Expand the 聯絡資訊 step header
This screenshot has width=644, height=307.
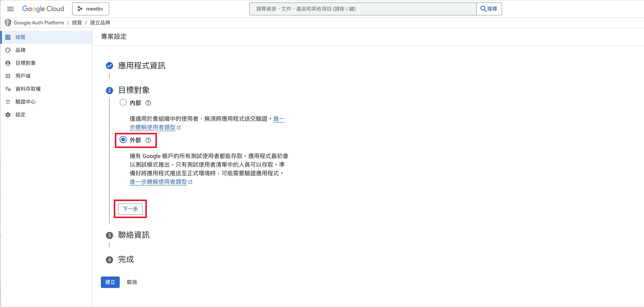coord(134,235)
